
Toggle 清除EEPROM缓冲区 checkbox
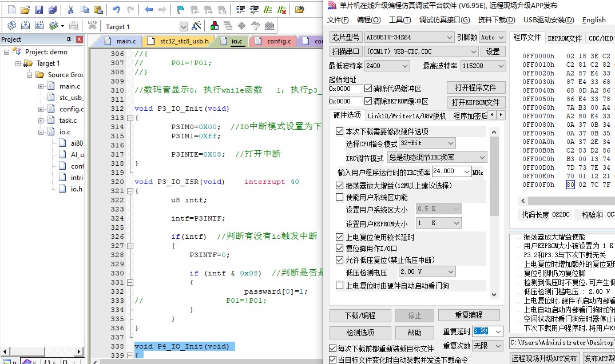click(368, 101)
